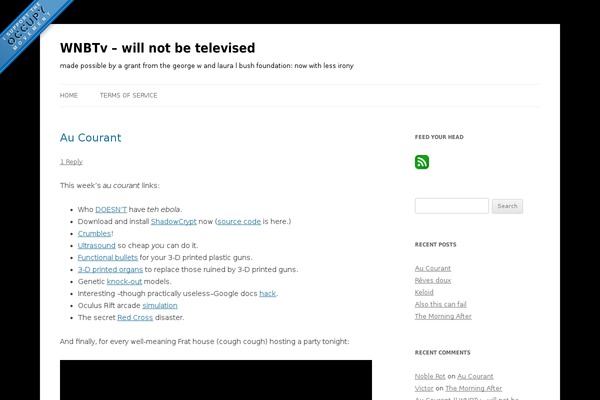Image resolution: width=600 pixels, height=400 pixels.
Task: Click the Search button
Action: (x=507, y=206)
